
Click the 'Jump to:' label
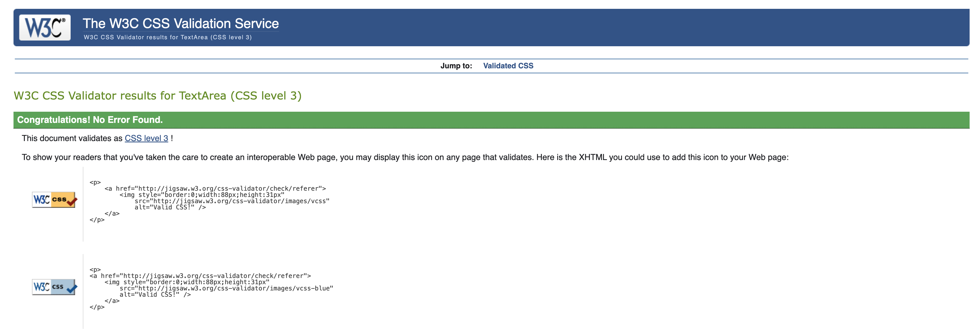tap(456, 66)
